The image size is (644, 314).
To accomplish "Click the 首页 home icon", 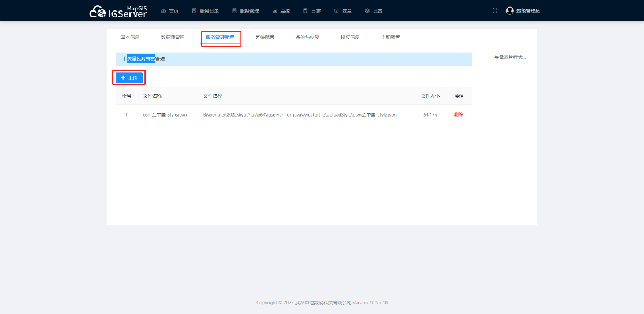I will coord(163,11).
